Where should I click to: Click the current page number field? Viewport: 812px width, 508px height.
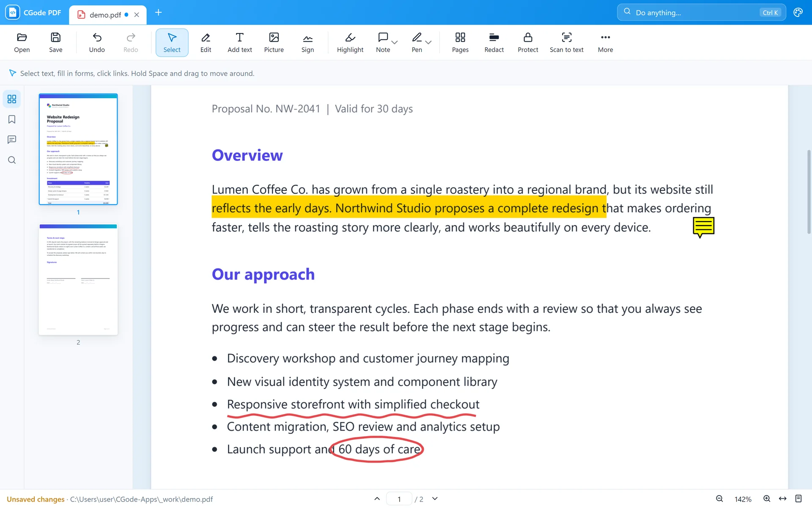(399, 499)
